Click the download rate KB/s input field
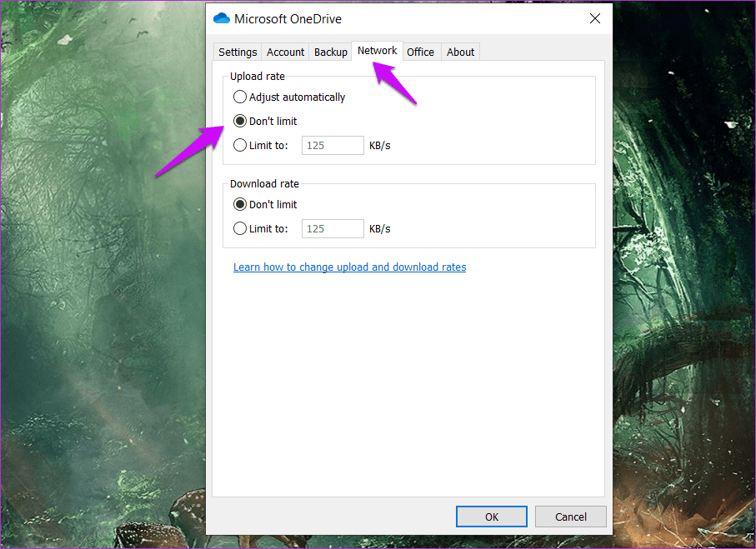This screenshot has width=756, height=549. click(333, 228)
